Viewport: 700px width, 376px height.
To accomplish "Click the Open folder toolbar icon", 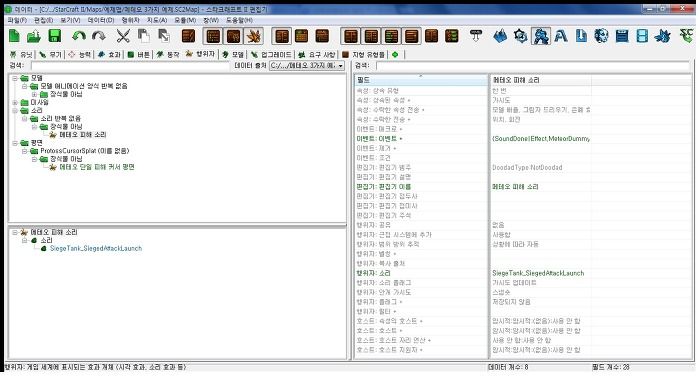I will coord(34,36).
